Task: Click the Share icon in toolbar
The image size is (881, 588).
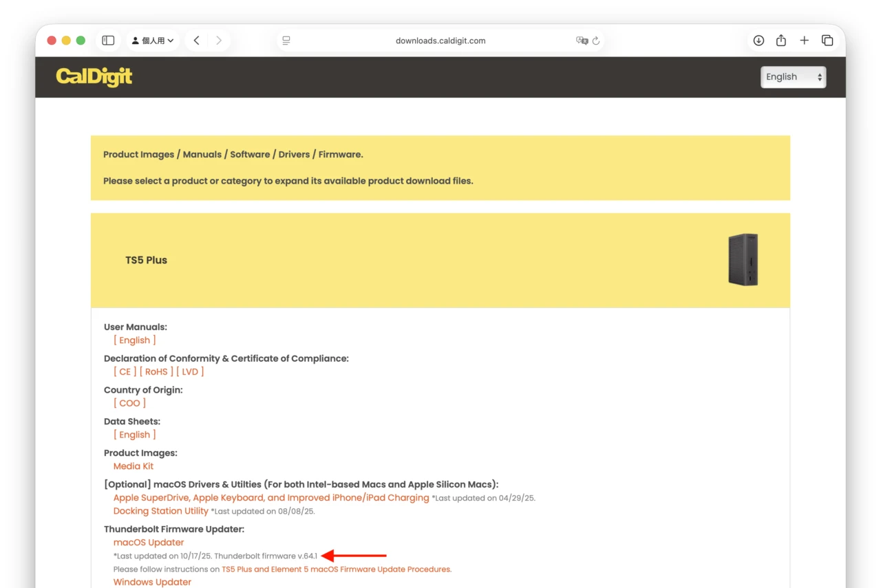Action: pos(781,41)
